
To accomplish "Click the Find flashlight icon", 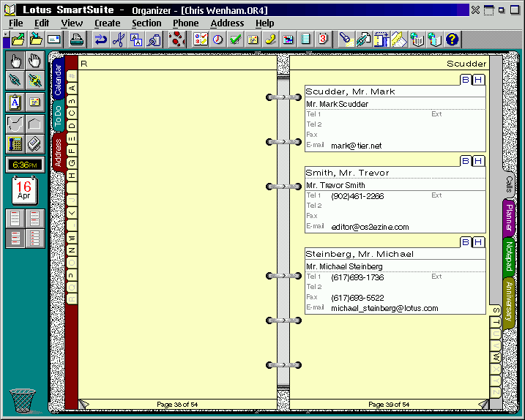I will (x=346, y=40).
